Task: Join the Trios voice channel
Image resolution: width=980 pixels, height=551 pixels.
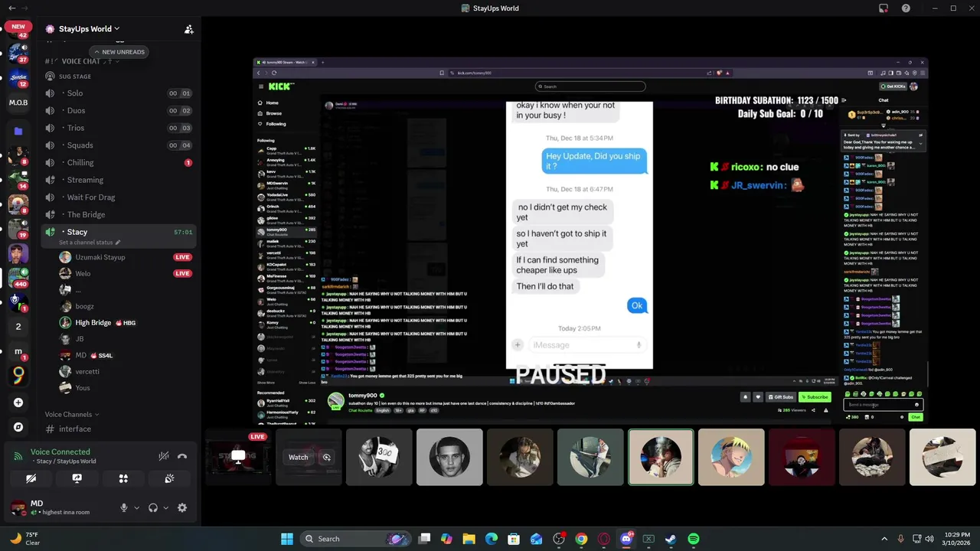Action: (119, 128)
